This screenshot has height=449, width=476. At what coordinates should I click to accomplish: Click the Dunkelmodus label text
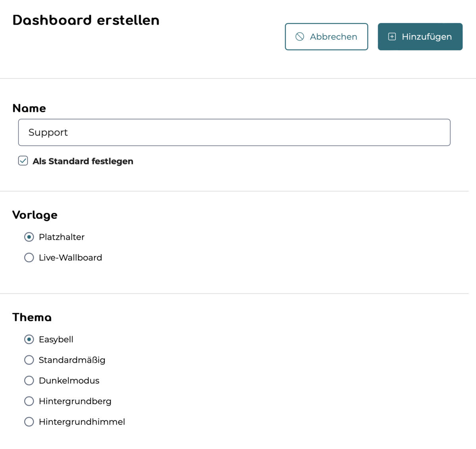point(69,381)
